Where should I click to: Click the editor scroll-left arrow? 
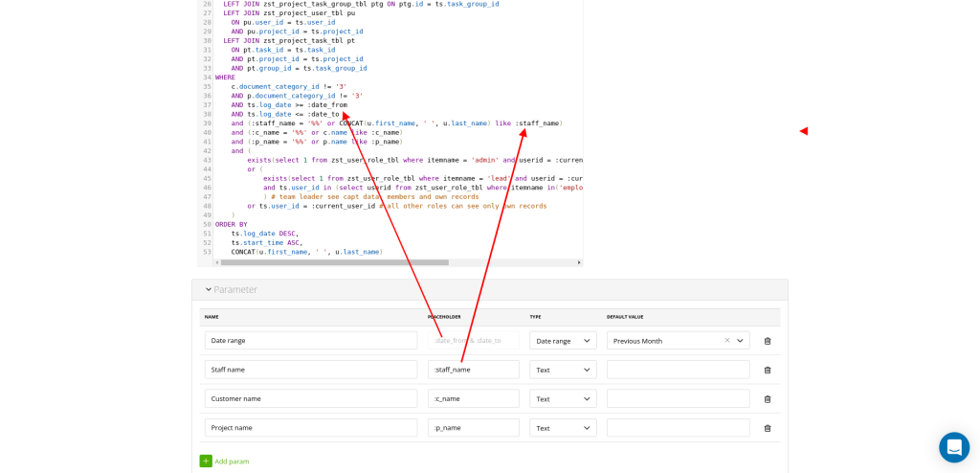coord(217,262)
